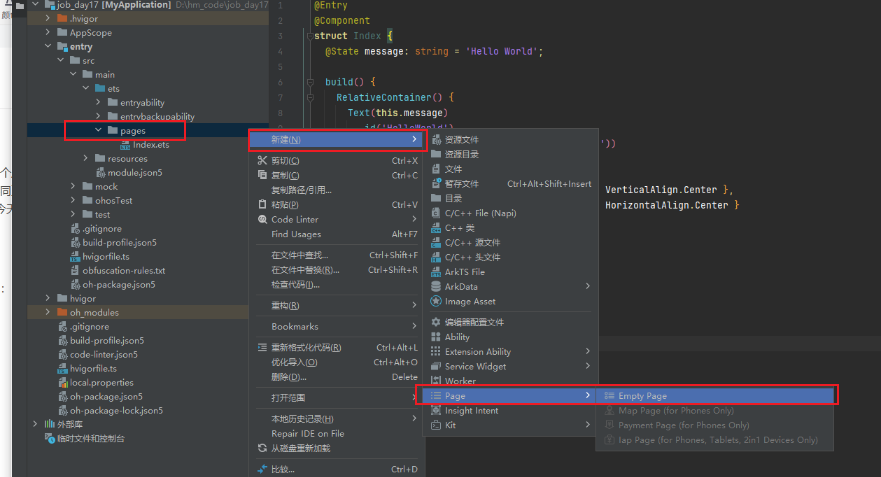Expand the resources folder
The height and width of the screenshot is (477, 881).
tap(86, 158)
